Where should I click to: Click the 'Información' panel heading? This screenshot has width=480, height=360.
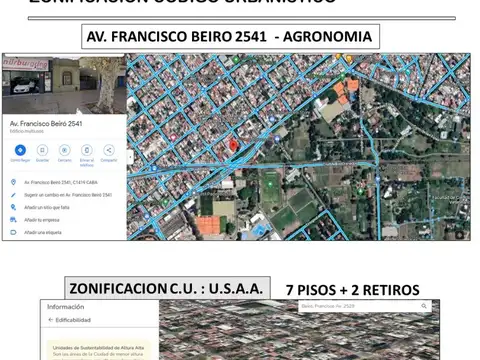65,307
